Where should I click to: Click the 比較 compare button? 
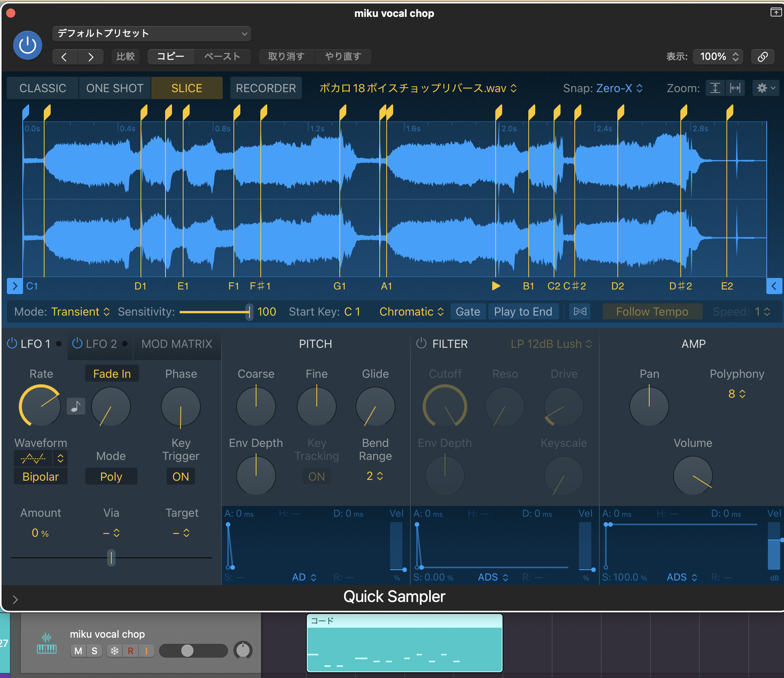coord(126,57)
